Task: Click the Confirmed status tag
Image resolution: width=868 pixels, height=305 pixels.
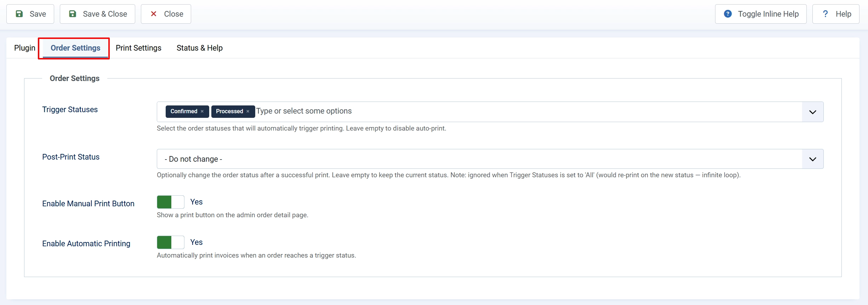Action: click(184, 111)
